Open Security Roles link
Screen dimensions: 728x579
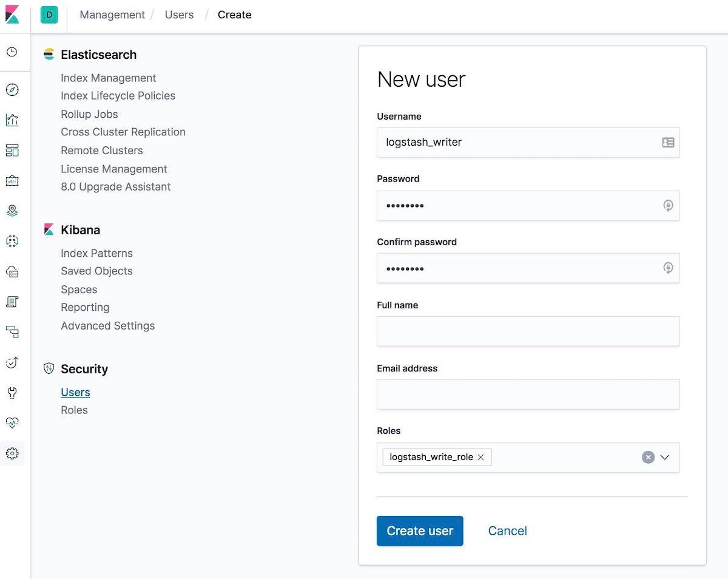tap(74, 410)
